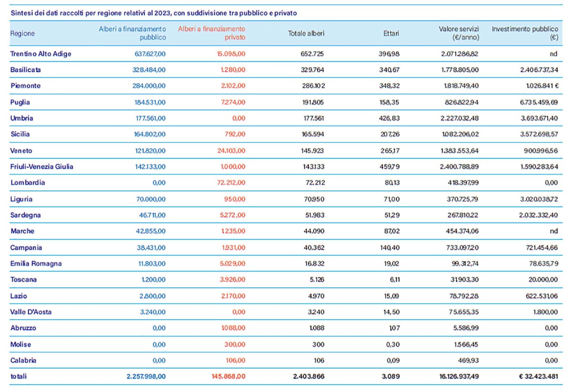Image resolution: width=571 pixels, height=392 pixels.
Task: Select Liguria public trees value 70.000,00
Action: tap(151, 199)
